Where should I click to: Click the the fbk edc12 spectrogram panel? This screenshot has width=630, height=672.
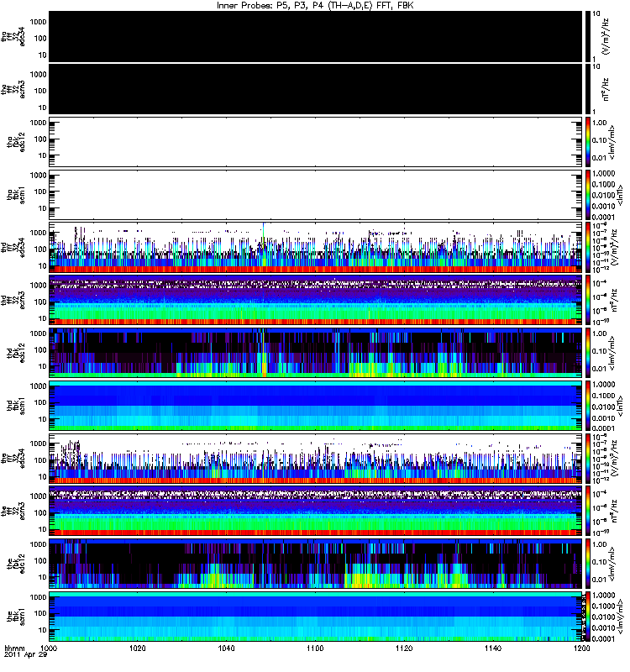(315, 564)
